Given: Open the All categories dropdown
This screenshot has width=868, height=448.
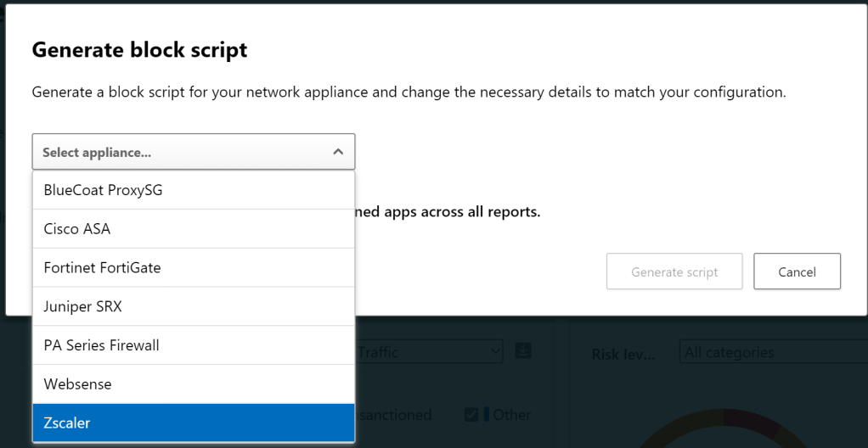Looking at the screenshot, I should 771,352.
